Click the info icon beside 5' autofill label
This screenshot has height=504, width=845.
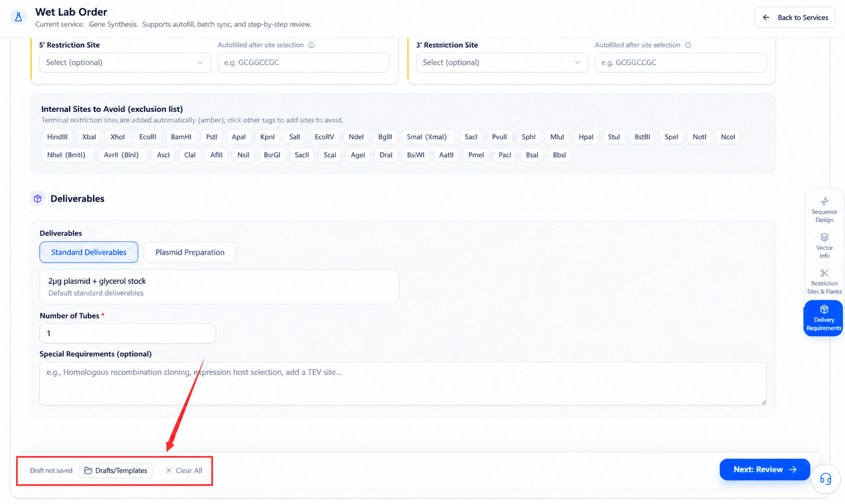point(311,45)
